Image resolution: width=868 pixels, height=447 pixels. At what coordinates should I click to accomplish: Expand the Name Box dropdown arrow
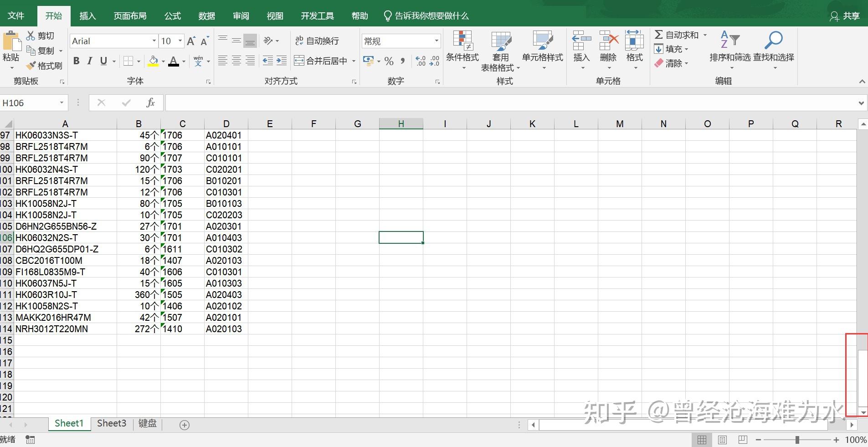pyautogui.click(x=62, y=103)
